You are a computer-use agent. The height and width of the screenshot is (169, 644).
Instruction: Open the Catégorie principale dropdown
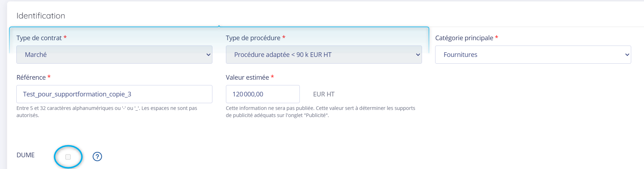tap(533, 54)
